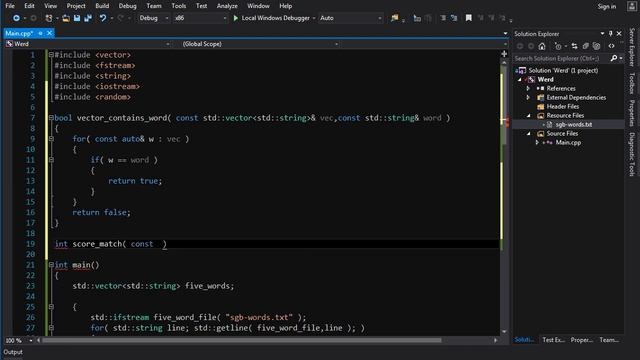Click the Home icon in Solution Explorer

coord(542,46)
